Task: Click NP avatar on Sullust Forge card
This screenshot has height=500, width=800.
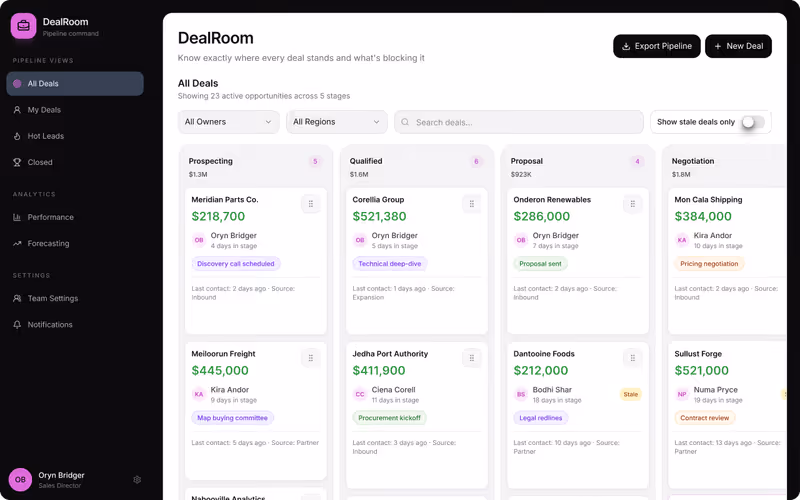Action: coord(682,394)
